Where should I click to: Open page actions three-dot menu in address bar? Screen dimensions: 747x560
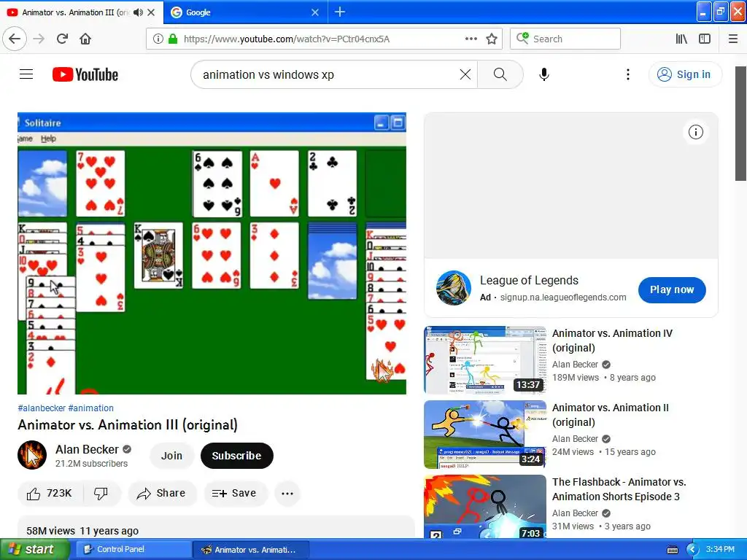point(471,39)
